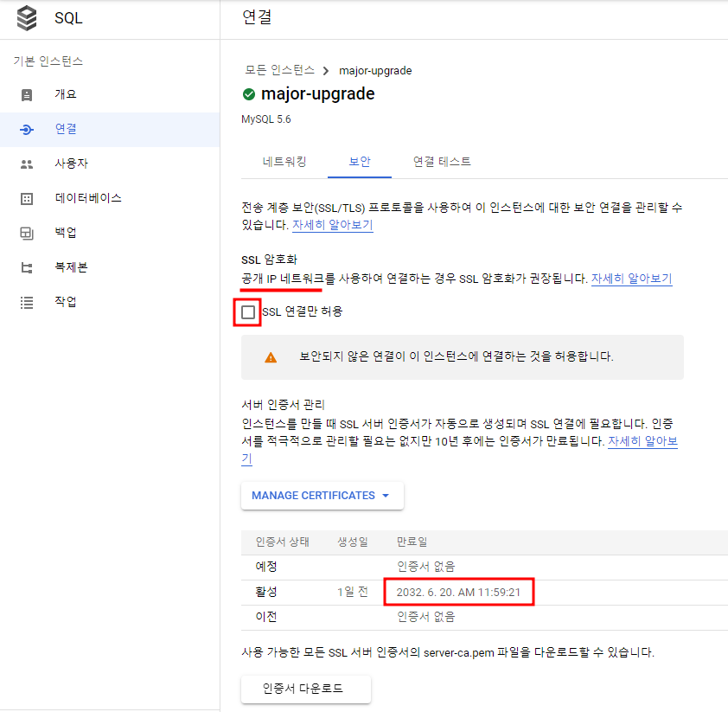Image resolution: width=728 pixels, height=712 pixels.
Task: Click the 백업 backup icon in sidebar
Action: [27, 234]
